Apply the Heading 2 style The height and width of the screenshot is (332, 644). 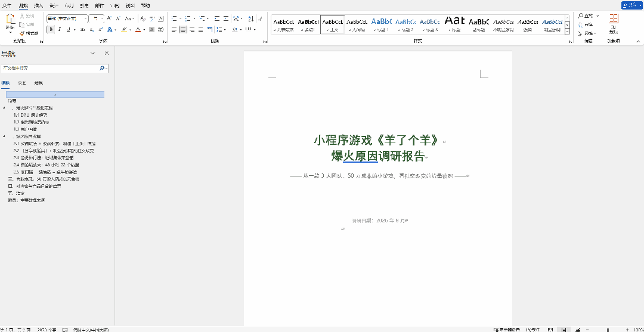(406, 24)
